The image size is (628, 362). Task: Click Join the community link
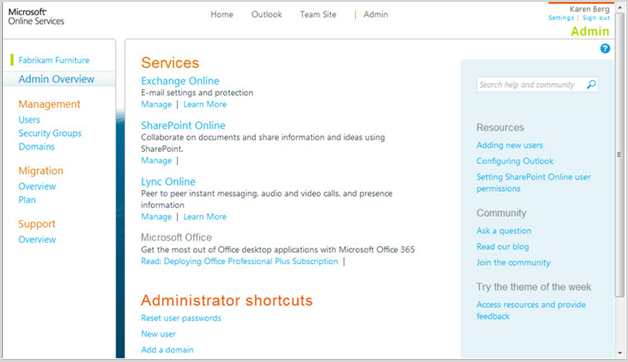(513, 263)
